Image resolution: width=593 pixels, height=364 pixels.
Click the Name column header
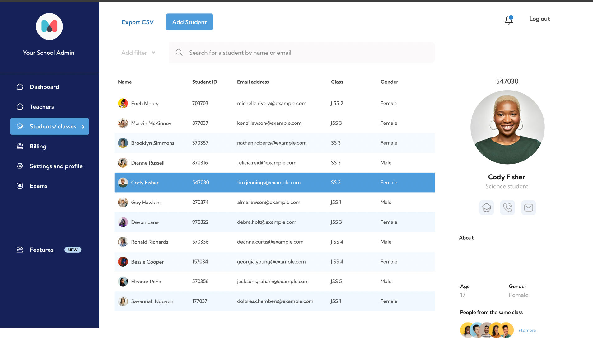tap(125, 82)
